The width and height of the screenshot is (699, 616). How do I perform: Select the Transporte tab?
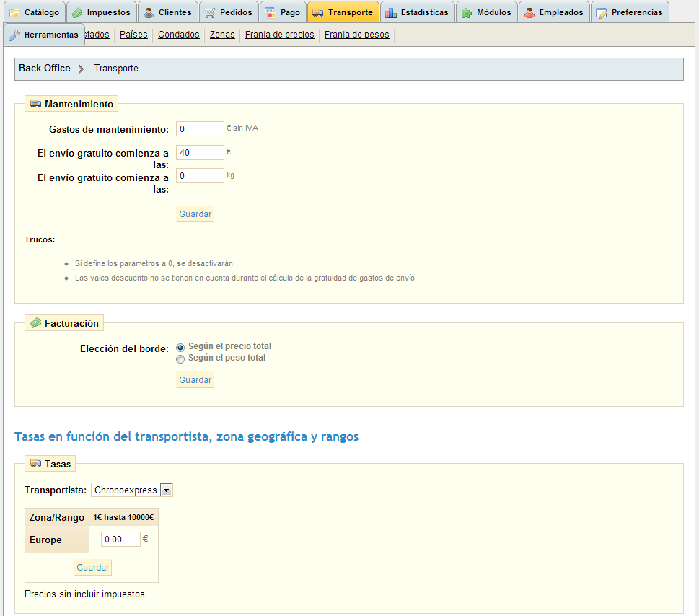point(343,12)
